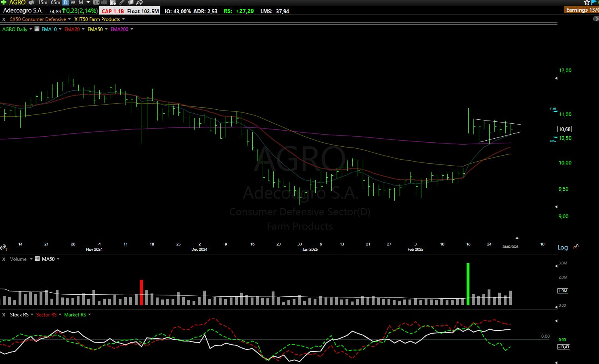599x364 pixels.
Task: Click the Adecoagro S.A. company name
Action: tap(23, 11)
